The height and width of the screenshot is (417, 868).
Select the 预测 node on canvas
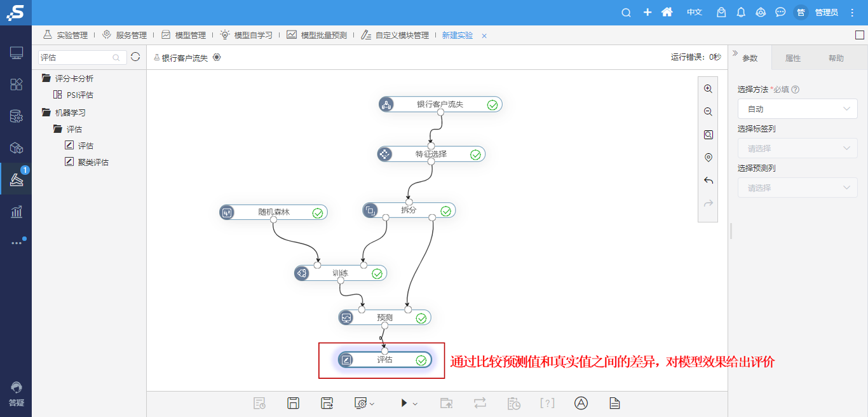tap(384, 317)
